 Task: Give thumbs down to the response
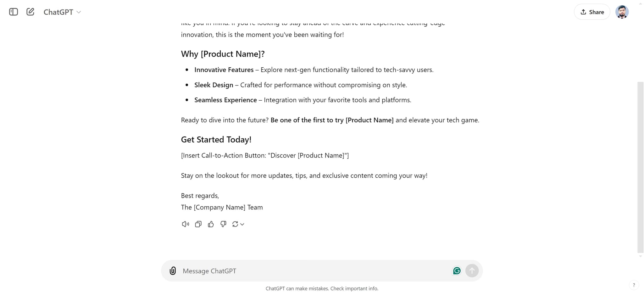point(223,224)
